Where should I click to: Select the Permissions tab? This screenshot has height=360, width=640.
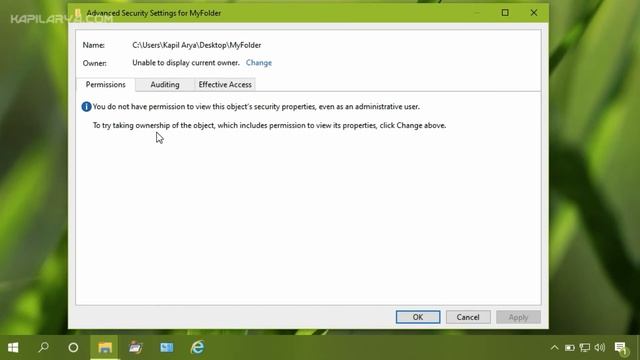pos(105,84)
